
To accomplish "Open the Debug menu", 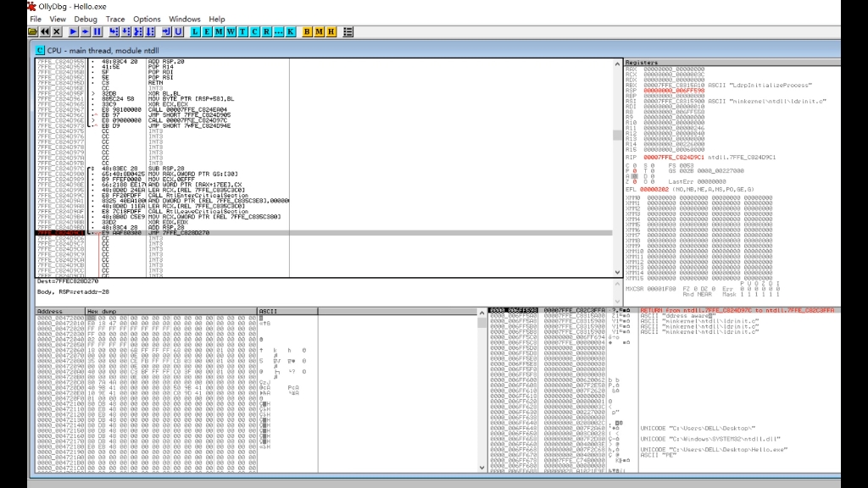I will [x=86, y=19].
